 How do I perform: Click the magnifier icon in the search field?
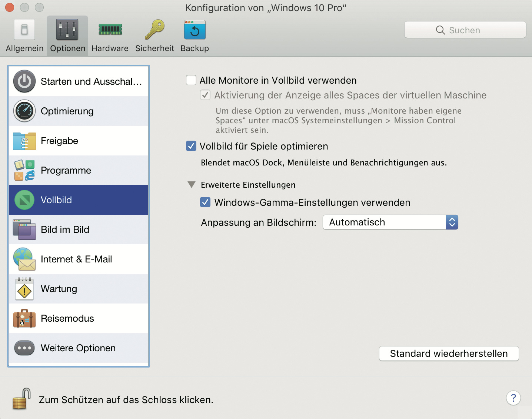click(440, 30)
